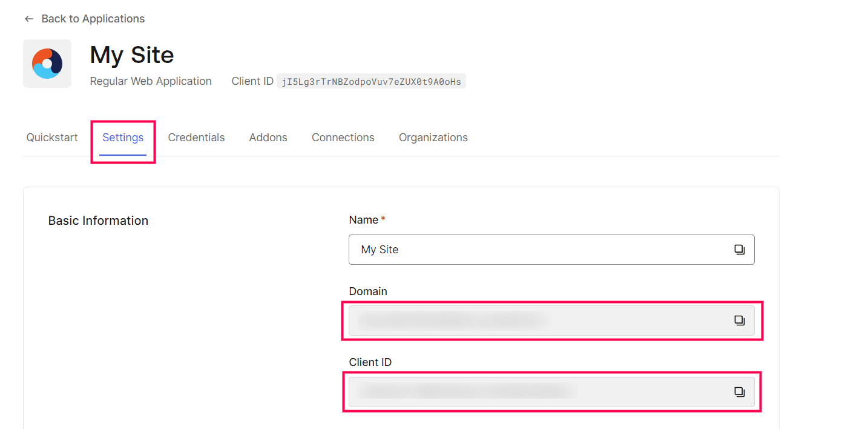Copy the Domain value to clipboard
The image size is (868, 429).
[739, 321]
